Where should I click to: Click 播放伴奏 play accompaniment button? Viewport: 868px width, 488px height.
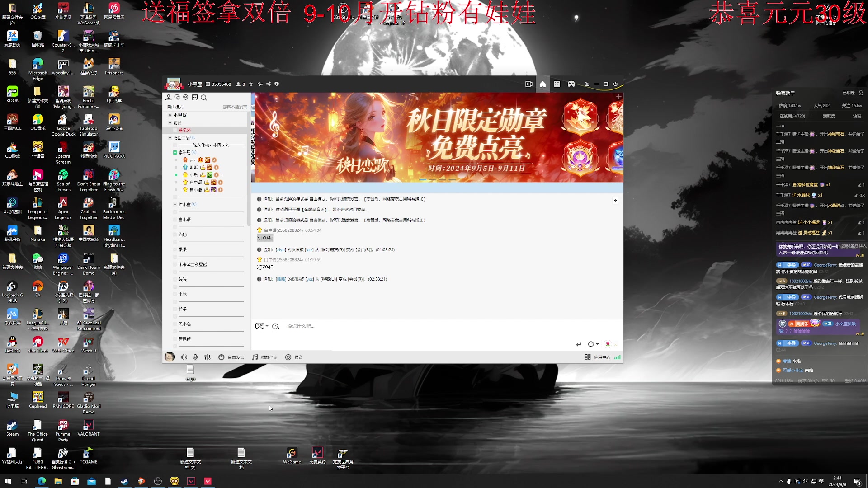point(264,357)
